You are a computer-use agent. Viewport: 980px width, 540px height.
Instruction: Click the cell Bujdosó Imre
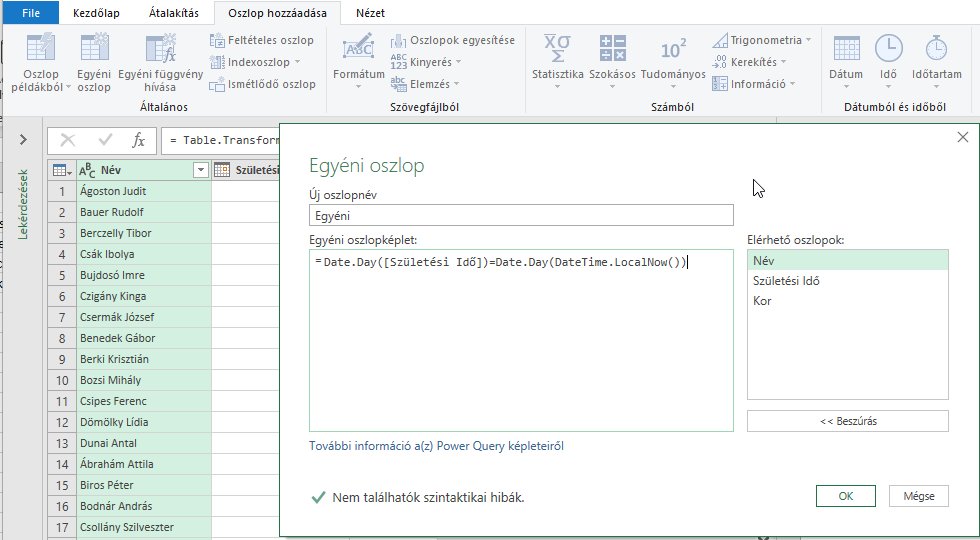click(x=144, y=275)
